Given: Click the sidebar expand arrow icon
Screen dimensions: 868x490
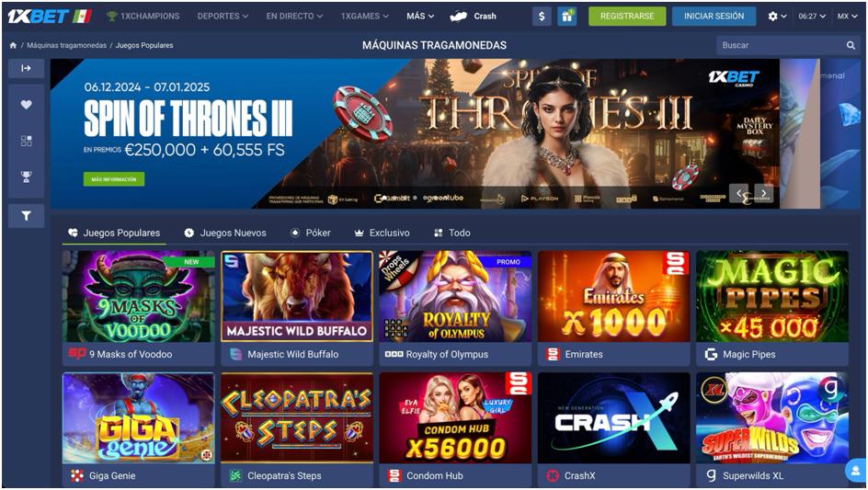Looking at the screenshot, I should (26, 68).
